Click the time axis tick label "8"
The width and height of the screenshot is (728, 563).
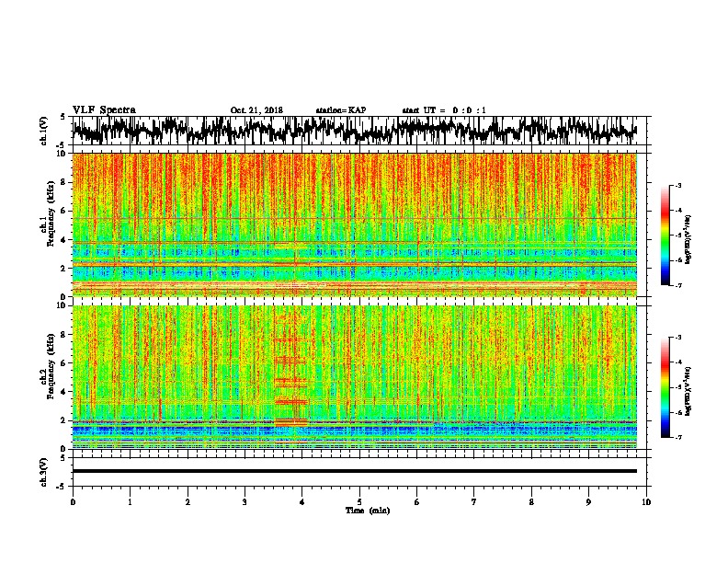531,502
